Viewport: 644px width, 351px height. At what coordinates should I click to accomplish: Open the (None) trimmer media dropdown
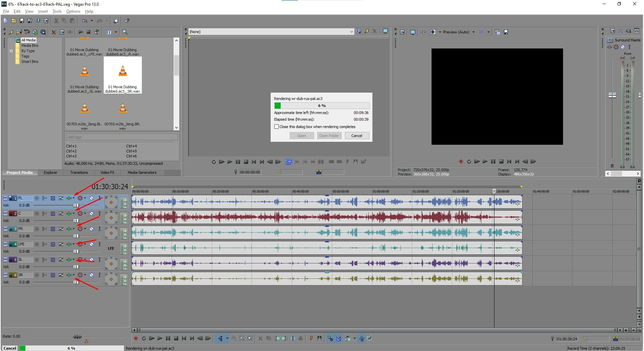(351, 32)
